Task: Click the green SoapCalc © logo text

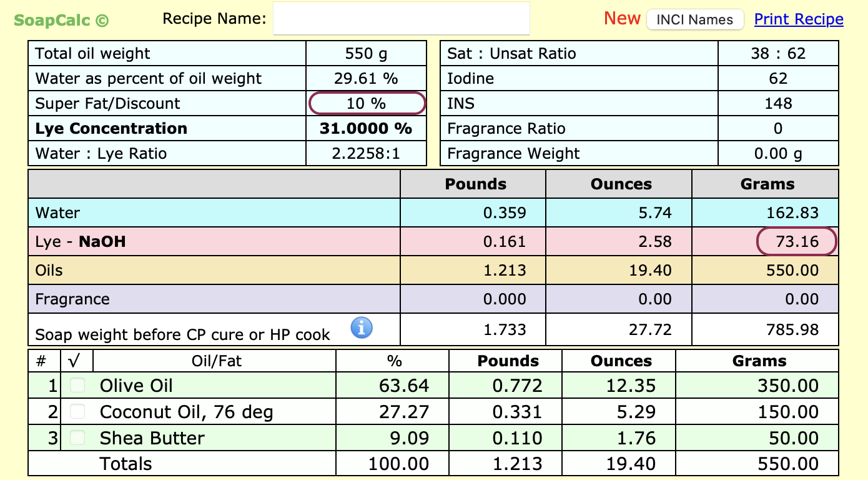Action: 61,20
